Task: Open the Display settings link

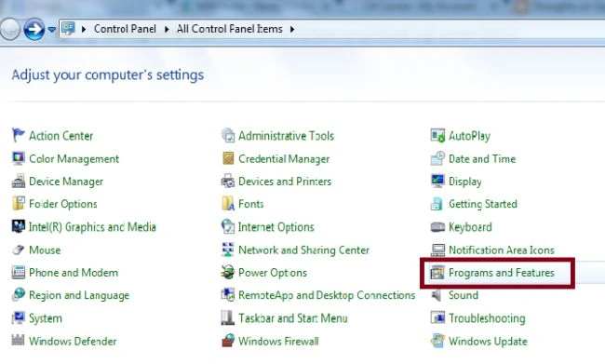Action: (465, 182)
